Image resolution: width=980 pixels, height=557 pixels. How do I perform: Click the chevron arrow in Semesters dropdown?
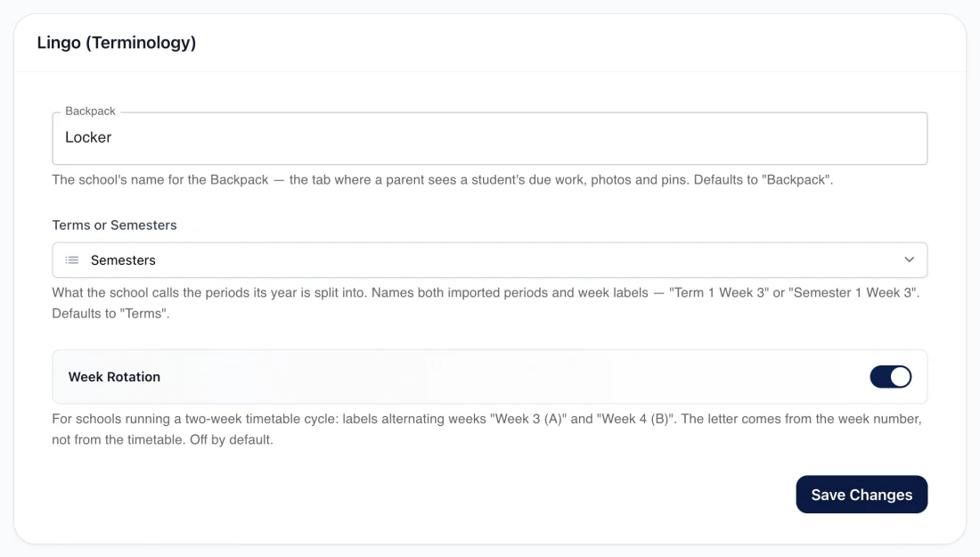click(909, 259)
